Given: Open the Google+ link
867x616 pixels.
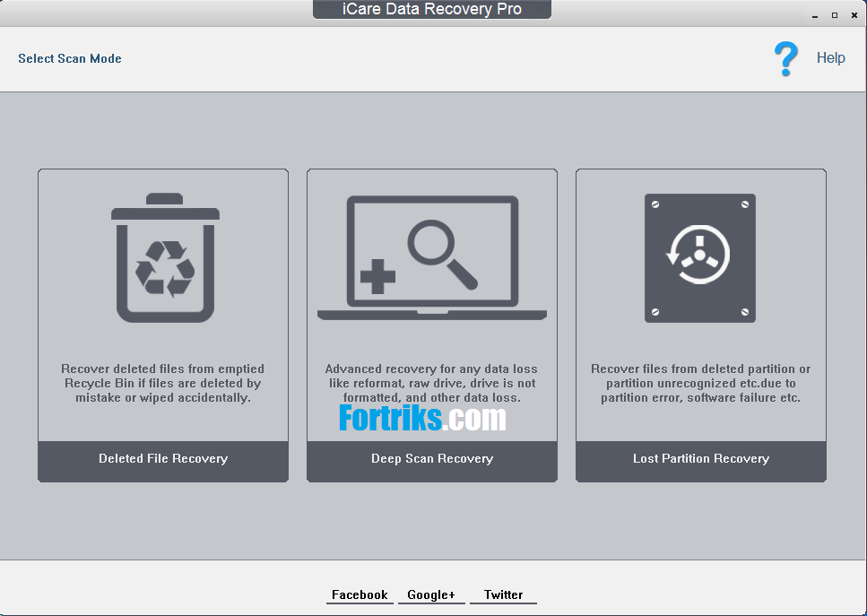Looking at the screenshot, I should 431,595.
